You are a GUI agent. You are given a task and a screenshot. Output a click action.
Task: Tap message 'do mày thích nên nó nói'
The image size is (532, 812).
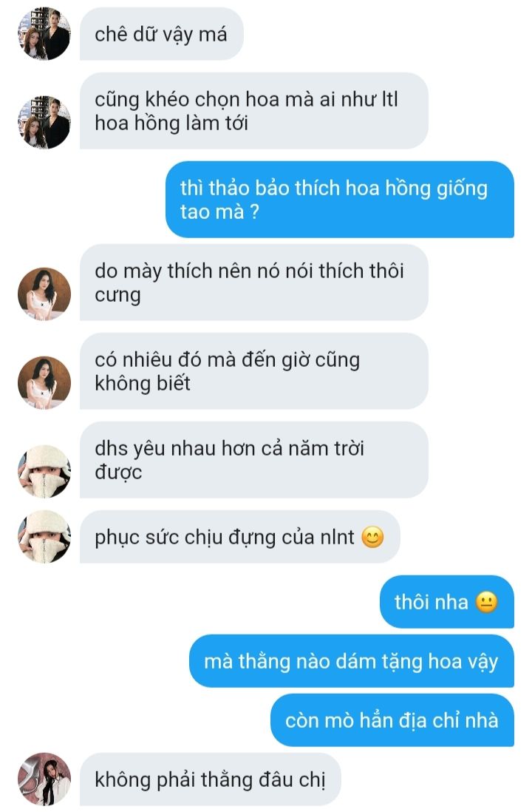254,282
